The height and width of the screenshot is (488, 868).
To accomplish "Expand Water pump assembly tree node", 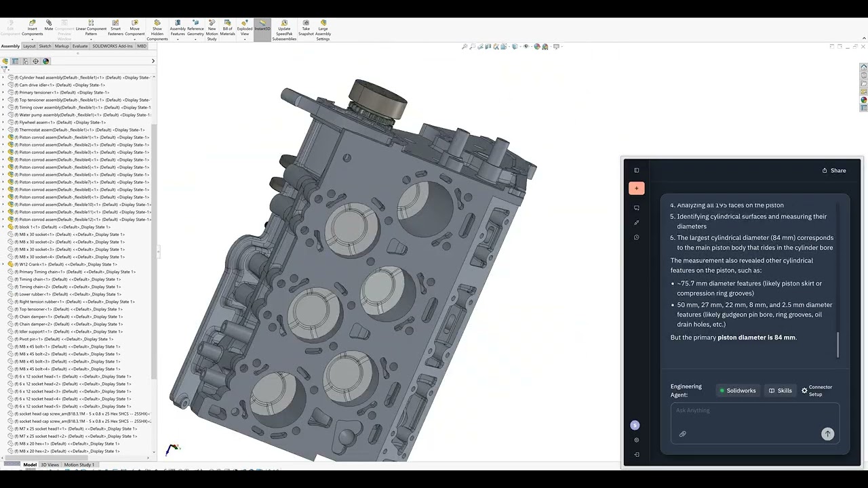I will 3,115.
